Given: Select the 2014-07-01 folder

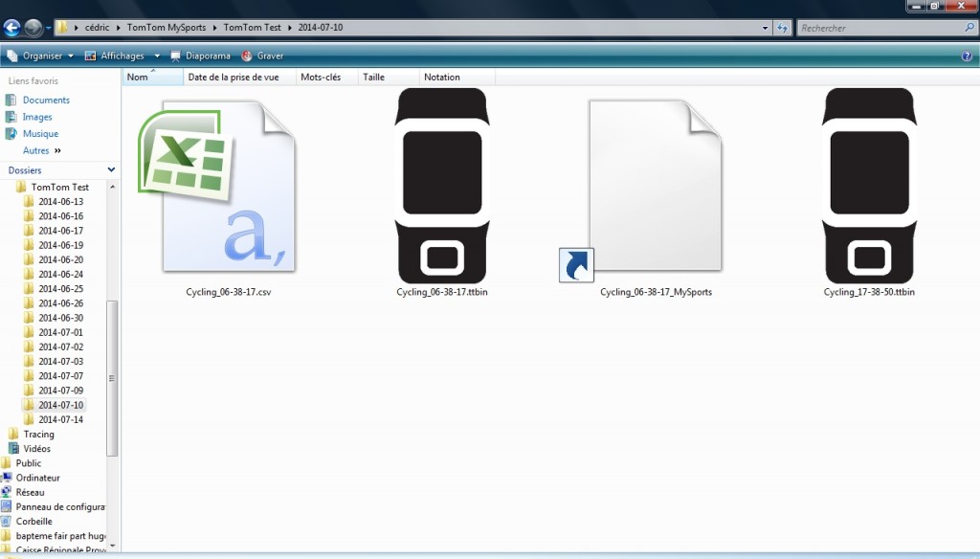Looking at the screenshot, I should [x=60, y=332].
